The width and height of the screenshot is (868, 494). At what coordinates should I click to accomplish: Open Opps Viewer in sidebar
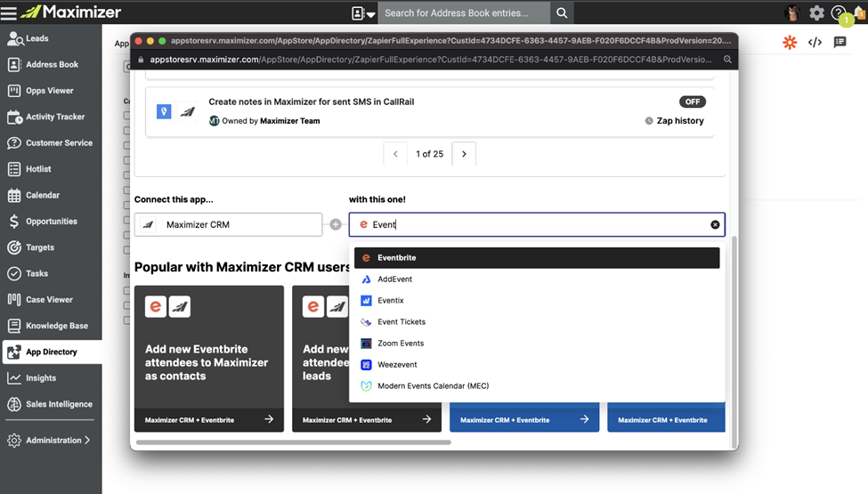coord(51,90)
